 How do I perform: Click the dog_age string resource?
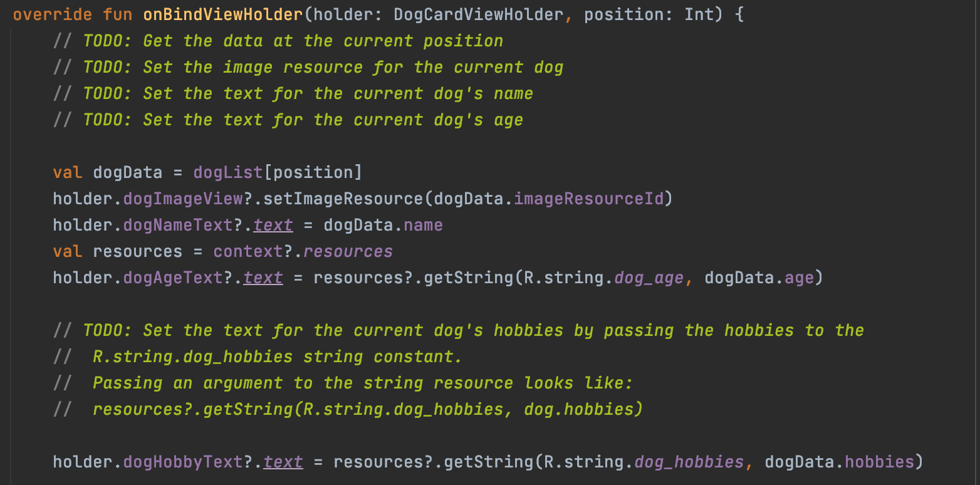649,278
